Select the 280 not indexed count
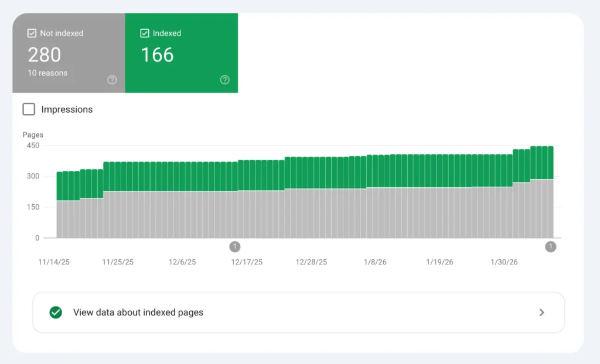 (45, 55)
